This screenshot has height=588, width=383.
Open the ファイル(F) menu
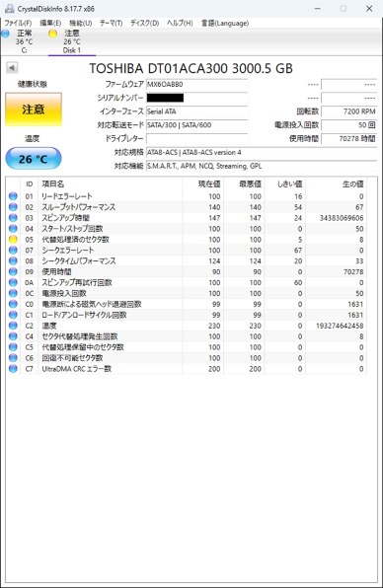tap(18, 24)
